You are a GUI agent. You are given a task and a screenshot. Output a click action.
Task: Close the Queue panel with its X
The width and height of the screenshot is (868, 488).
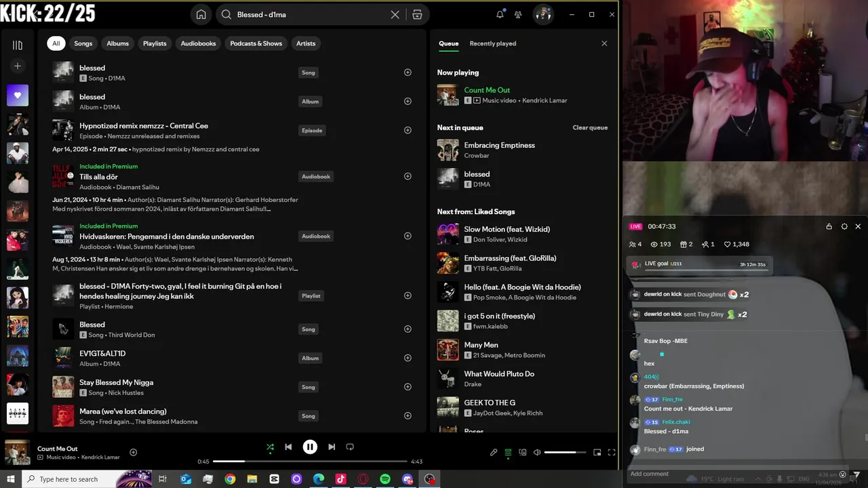pos(604,43)
